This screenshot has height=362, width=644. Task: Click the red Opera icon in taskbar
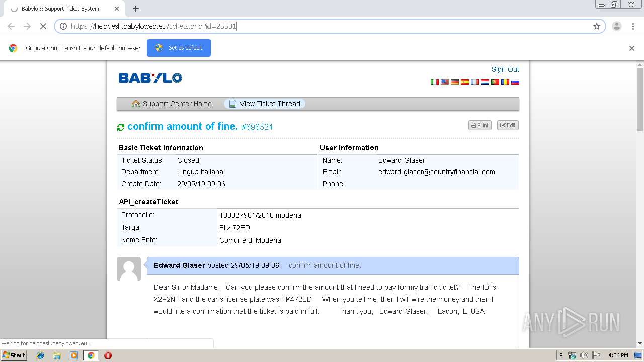(108, 355)
